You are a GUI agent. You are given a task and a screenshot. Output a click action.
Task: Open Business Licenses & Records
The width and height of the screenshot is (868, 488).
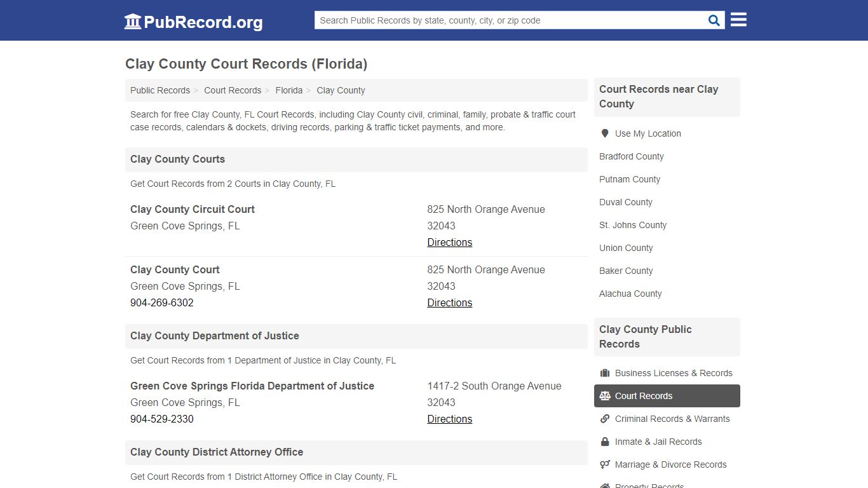pos(667,373)
